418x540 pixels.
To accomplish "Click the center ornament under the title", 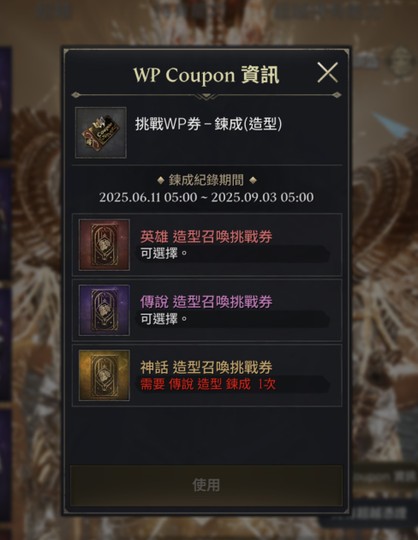I will 206,96.
